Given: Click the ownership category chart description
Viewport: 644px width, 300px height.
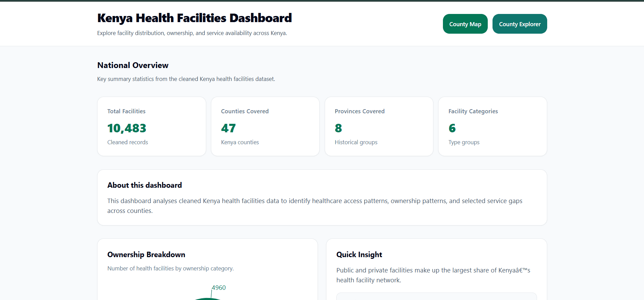Looking at the screenshot, I should tap(171, 268).
